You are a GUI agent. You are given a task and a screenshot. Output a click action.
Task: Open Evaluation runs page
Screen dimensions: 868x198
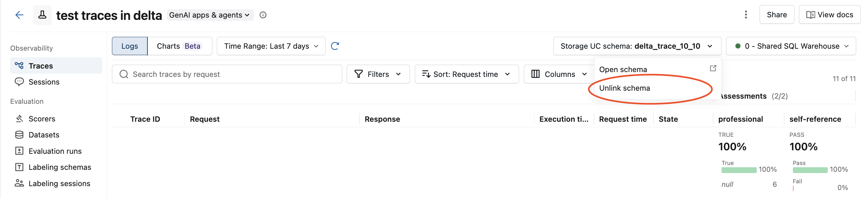pos(55,151)
